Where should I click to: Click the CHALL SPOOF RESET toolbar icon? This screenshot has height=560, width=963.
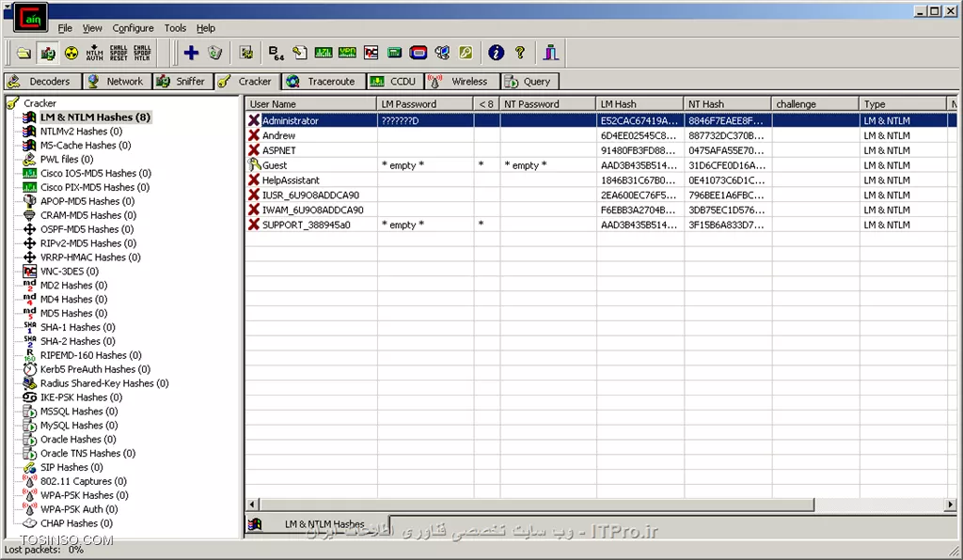118,53
